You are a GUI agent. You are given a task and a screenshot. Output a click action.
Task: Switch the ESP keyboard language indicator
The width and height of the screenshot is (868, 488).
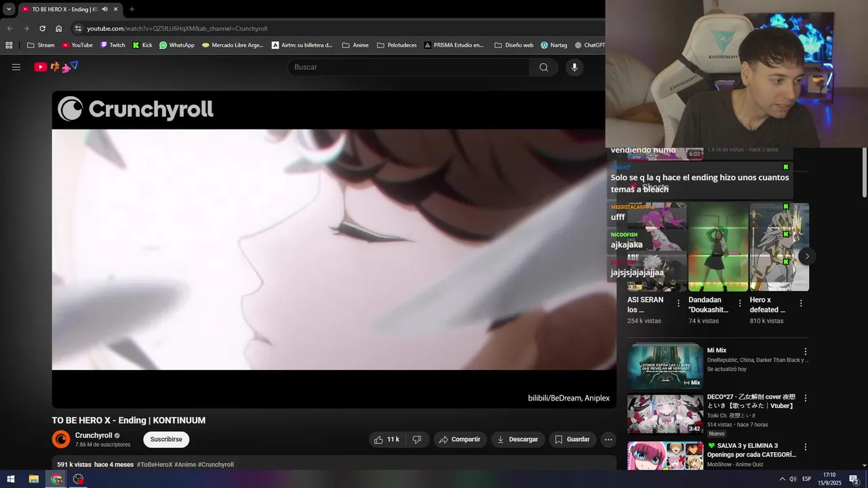pos(806,479)
